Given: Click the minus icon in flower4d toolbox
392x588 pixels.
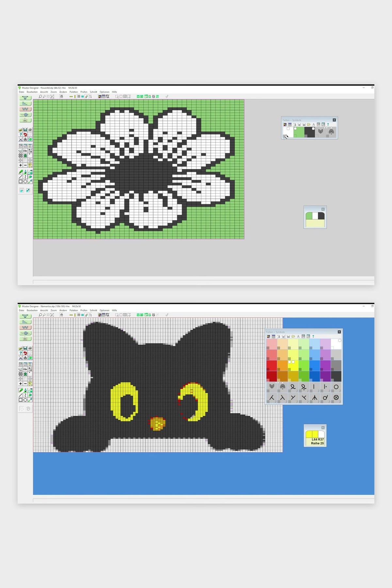Looking at the screenshot, I should pyautogui.click(x=25, y=165).
